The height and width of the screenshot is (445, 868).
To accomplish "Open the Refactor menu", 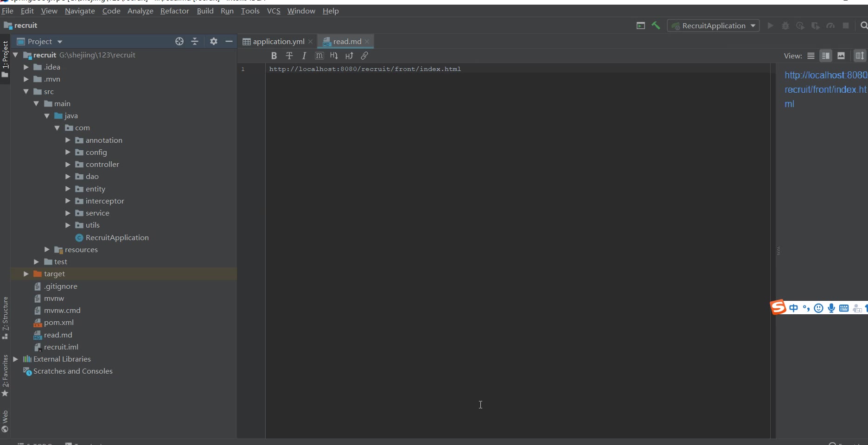I will (x=175, y=11).
